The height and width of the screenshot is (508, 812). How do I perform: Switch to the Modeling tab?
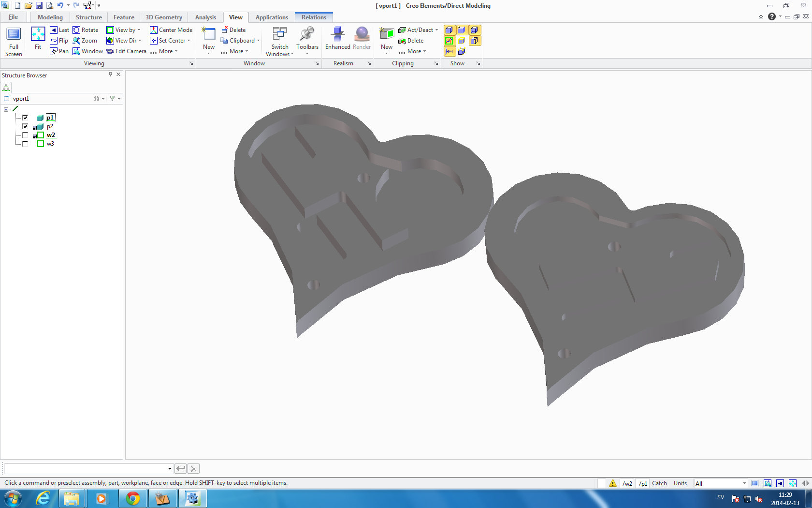(50, 17)
